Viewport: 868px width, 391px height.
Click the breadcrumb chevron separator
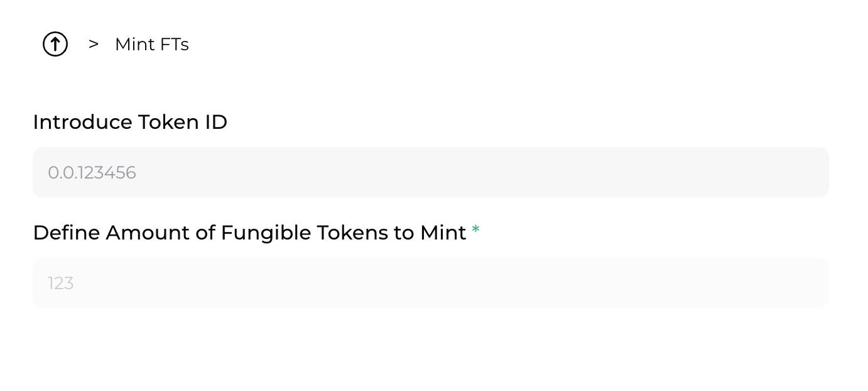pyautogui.click(x=94, y=44)
